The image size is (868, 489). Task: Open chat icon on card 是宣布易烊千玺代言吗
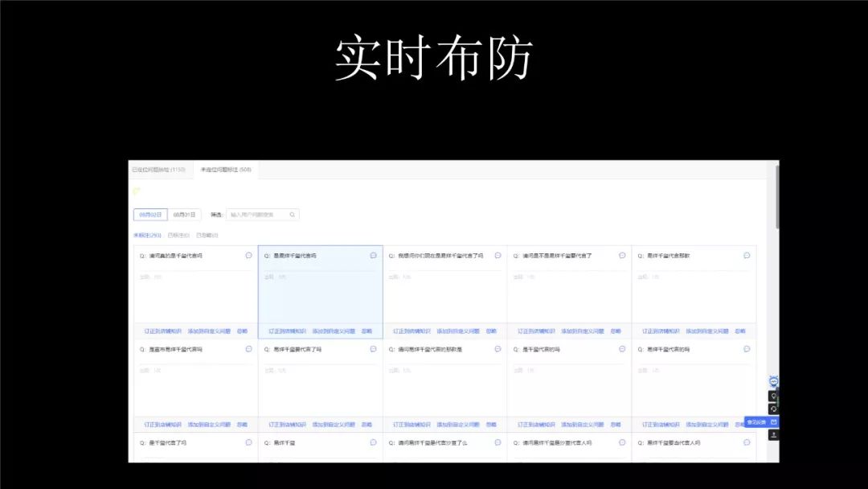click(248, 349)
